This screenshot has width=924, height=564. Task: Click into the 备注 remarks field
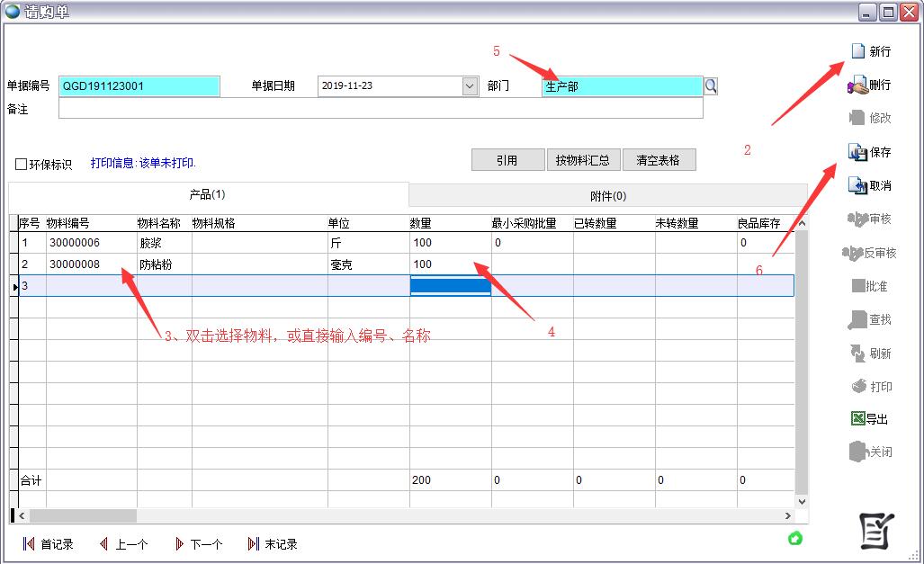point(380,109)
